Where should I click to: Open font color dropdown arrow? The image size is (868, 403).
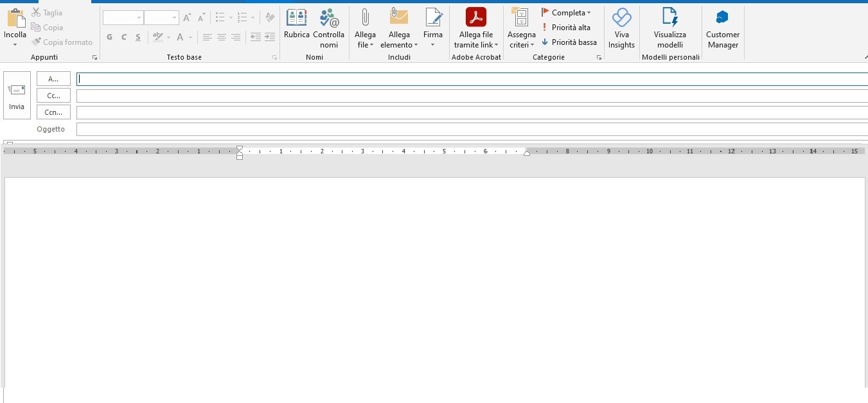pos(191,37)
